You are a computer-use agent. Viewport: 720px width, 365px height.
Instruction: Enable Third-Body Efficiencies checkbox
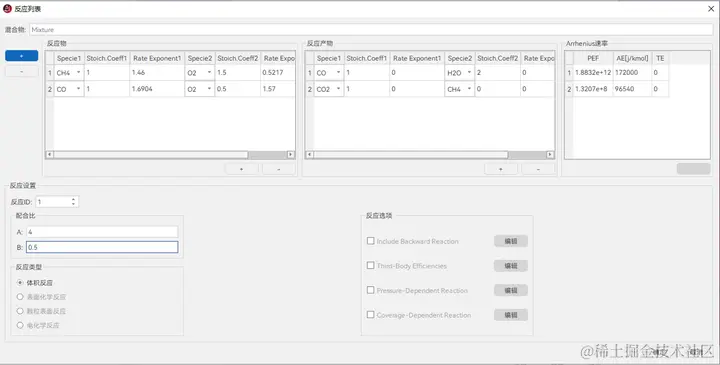[x=371, y=265]
